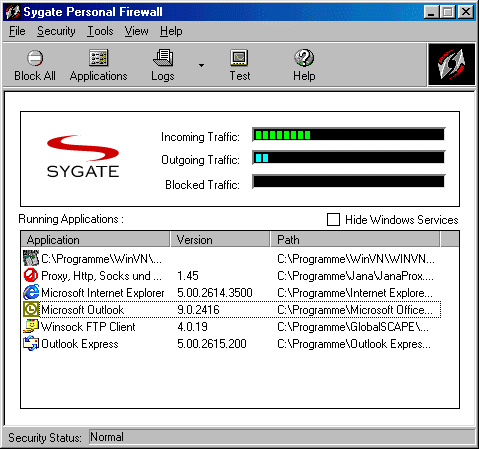Expand the Logs dropdown arrow
This screenshot has width=479, height=449.
[x=201, y=65]
